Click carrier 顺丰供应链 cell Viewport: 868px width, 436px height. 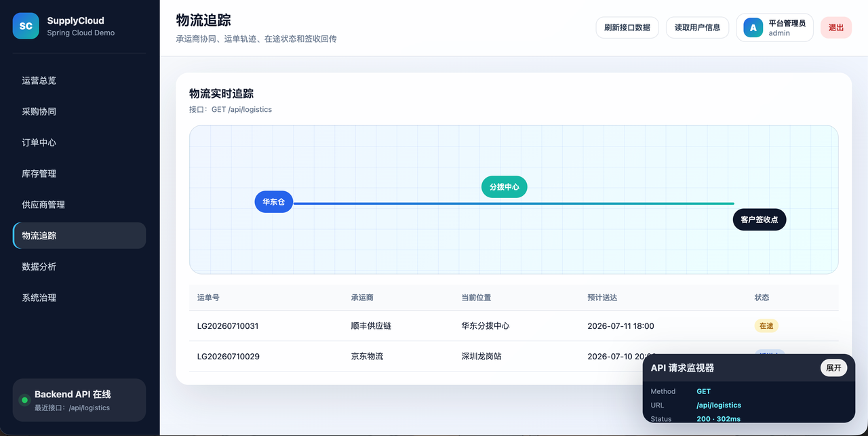371,326
